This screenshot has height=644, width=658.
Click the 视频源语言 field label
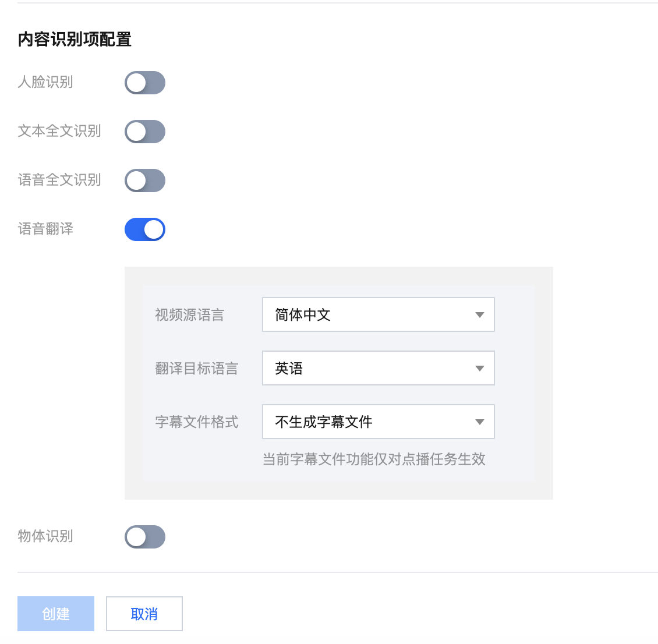coord(189,315)
